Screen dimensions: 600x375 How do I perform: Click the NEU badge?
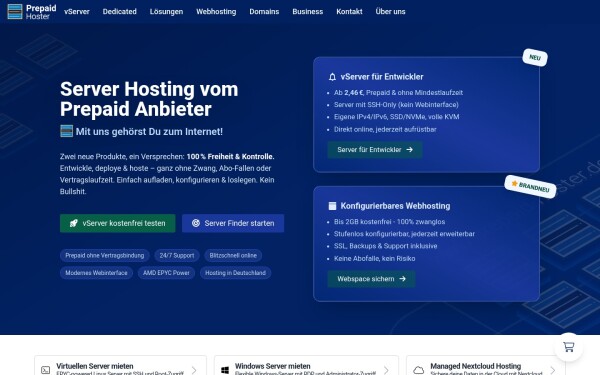(x=535, y=57)
